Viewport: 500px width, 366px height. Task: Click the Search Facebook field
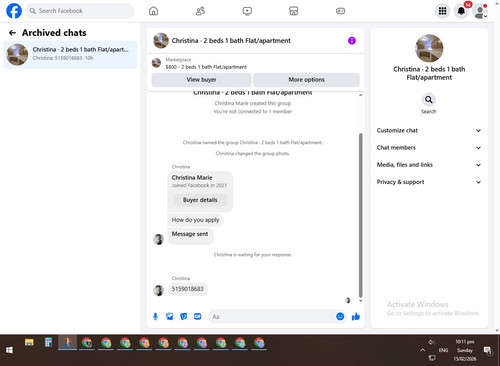click(80, 11)
